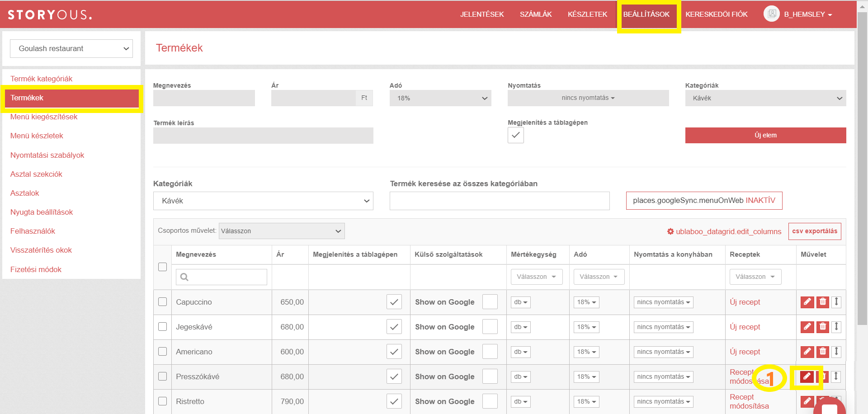Select the Jegeskávé row checkbox

pos(163,327)
